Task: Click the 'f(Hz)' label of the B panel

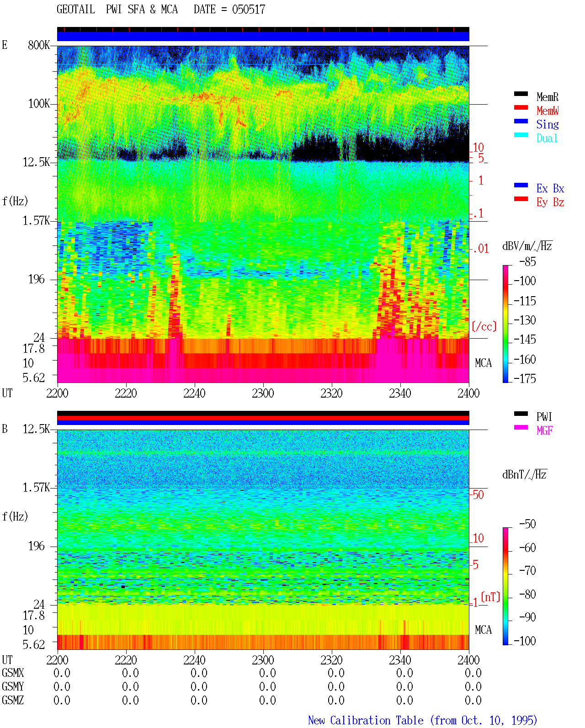Action: 15,516
